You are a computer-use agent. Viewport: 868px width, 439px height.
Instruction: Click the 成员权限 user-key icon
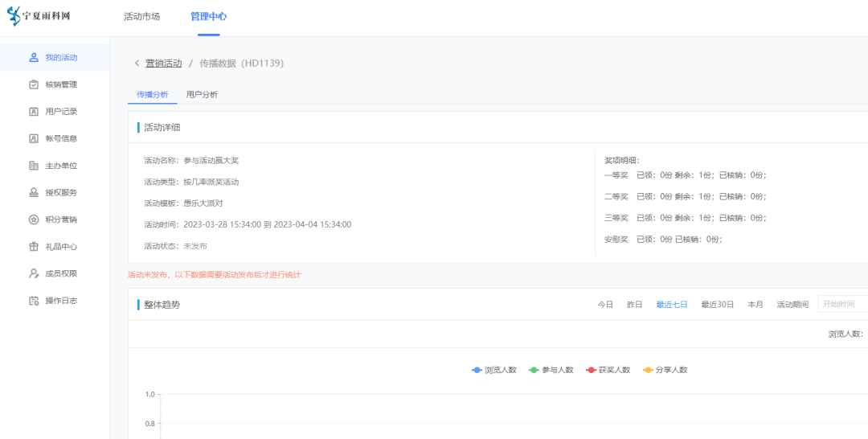tap(34, 273)
